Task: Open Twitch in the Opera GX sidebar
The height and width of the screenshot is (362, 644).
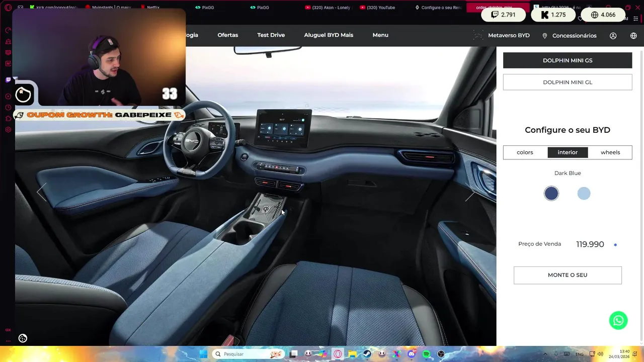Action: [8, 79]
